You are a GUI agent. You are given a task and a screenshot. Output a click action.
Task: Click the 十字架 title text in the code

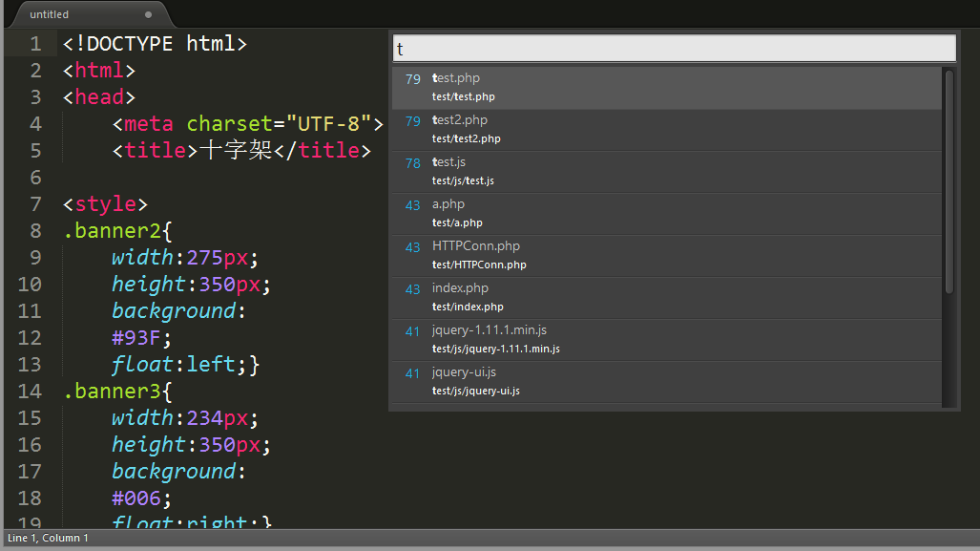[236, 150]
